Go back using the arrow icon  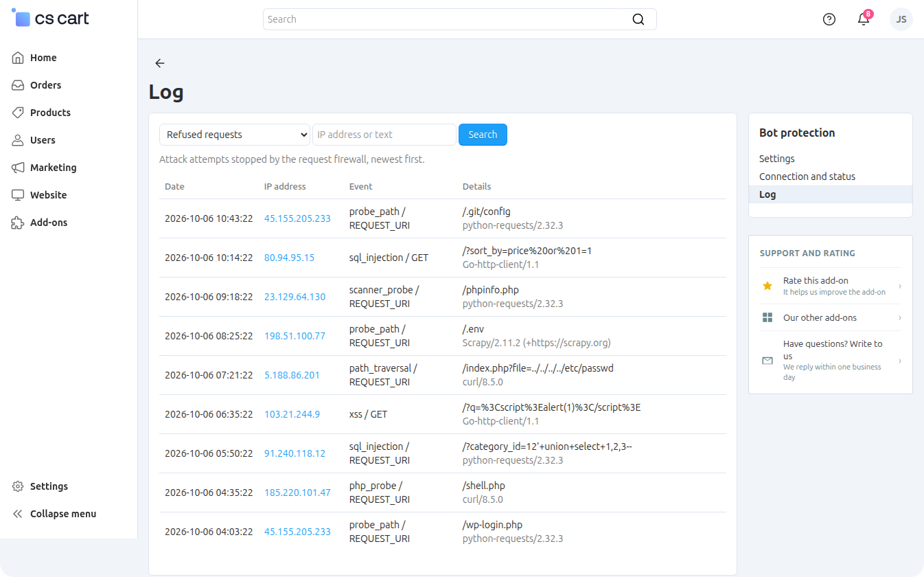coord(160,63)
